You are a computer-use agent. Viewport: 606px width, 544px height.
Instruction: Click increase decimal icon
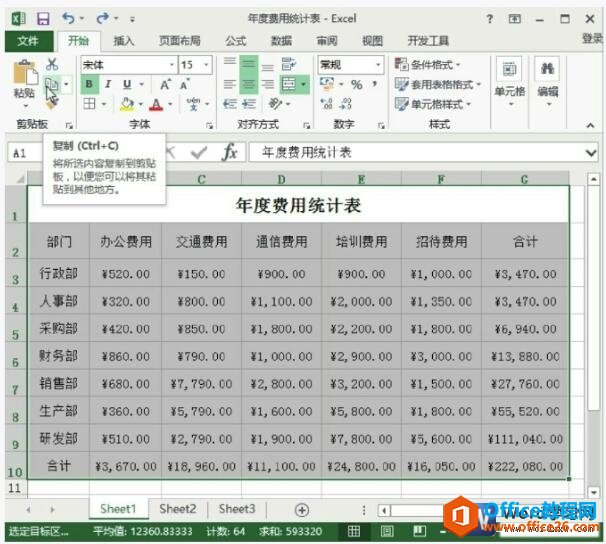coord(326,104)
